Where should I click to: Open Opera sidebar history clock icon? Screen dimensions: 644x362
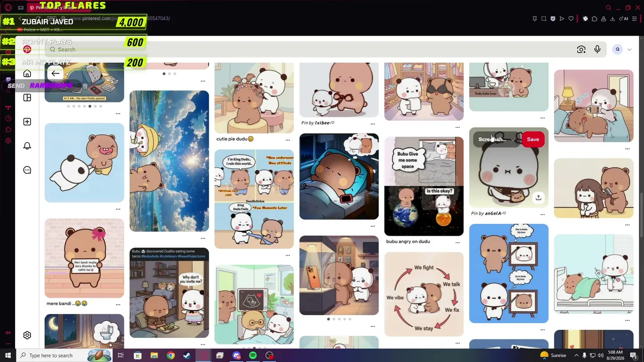8,119
